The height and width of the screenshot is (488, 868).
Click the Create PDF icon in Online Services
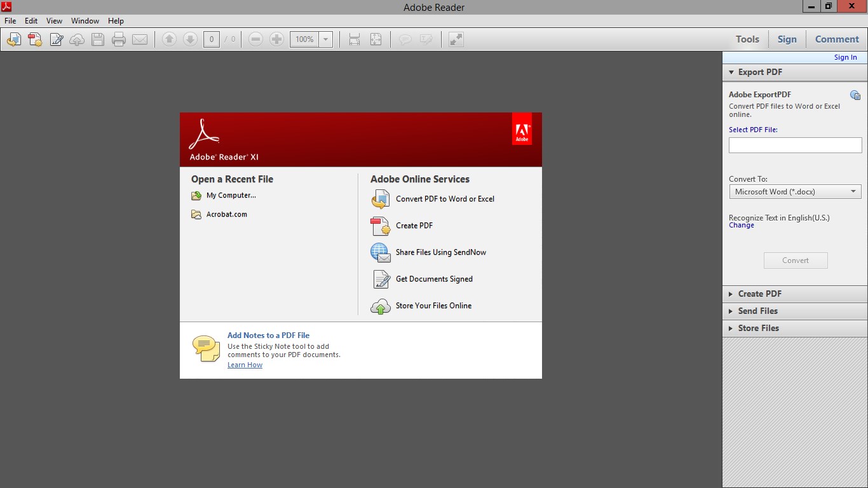pos(380,226)
